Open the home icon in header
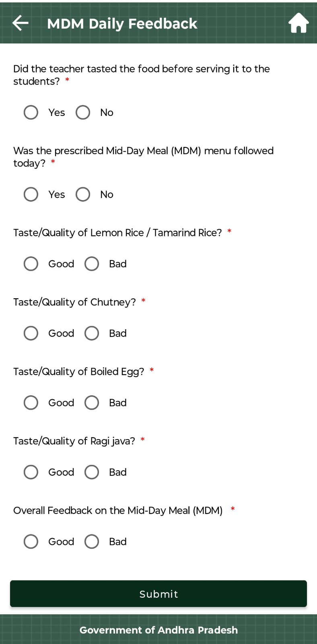317x644 pixels. pos(298,23)
